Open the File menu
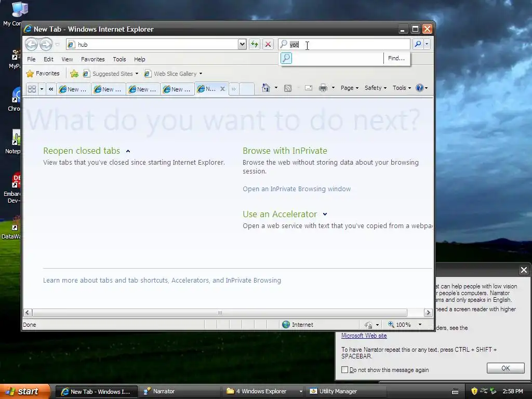532x399 pixels. click(x=31, y=59)
